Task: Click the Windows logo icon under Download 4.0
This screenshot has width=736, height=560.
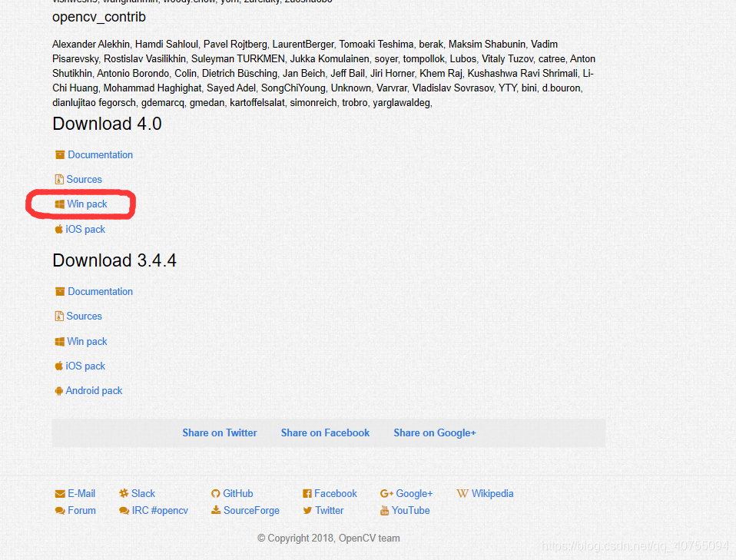Action: tap(60, 204)
